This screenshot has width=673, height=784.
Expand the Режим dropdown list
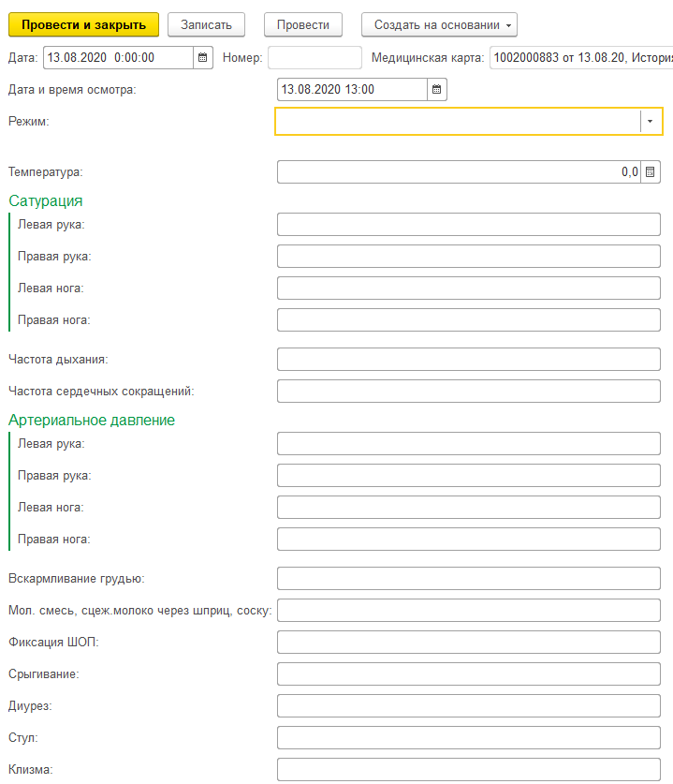651,122
